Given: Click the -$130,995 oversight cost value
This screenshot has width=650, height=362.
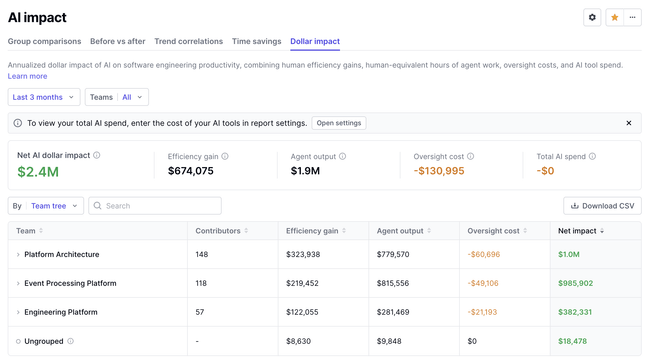Looking at the screenshot, I should click(439, 171).
